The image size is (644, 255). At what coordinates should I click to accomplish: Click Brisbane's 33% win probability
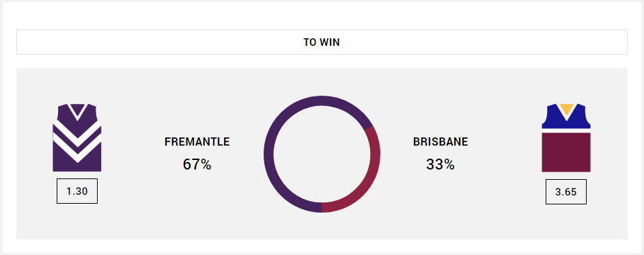coord(440,165)
